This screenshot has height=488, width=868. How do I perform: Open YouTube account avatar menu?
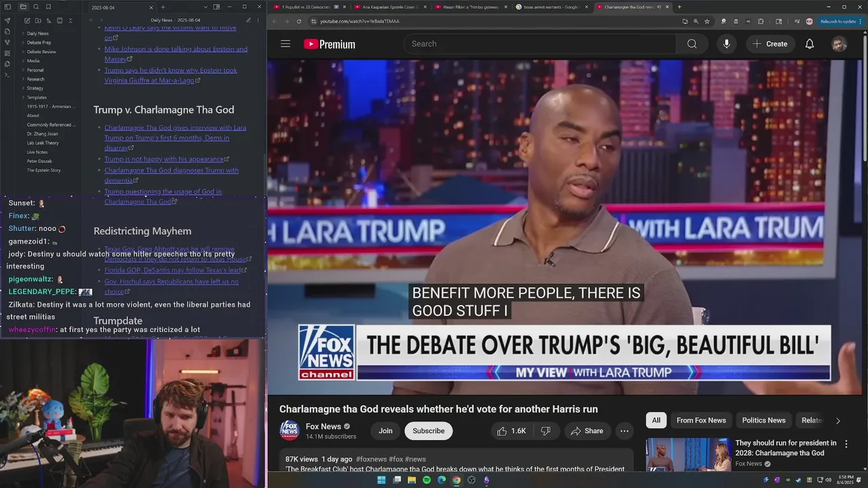click(839, 43)
